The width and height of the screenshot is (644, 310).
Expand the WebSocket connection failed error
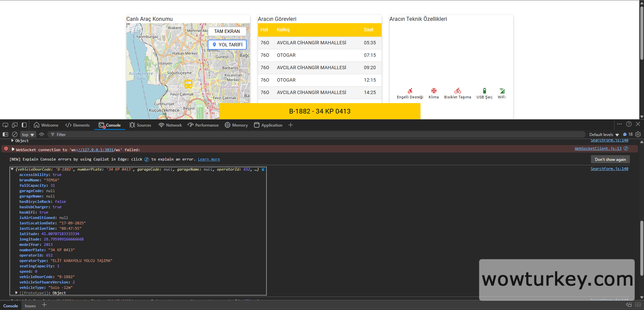(x=13, y=149)
